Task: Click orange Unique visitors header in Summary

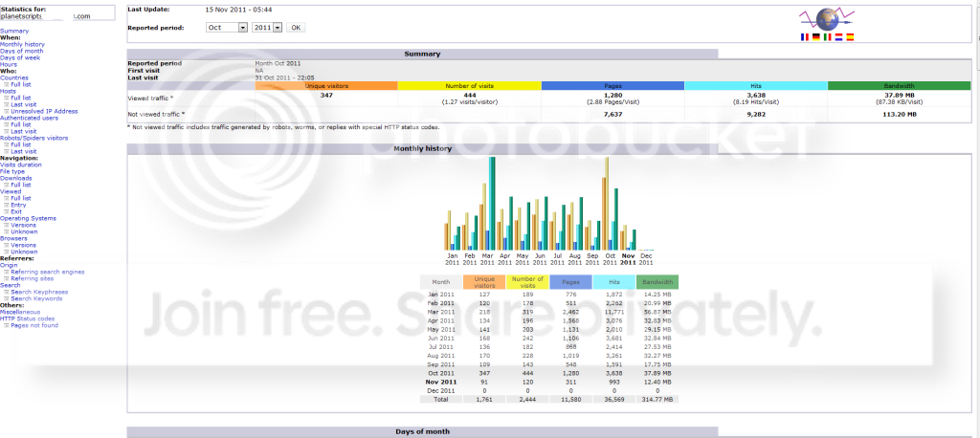Action: [x=326, y=86]
